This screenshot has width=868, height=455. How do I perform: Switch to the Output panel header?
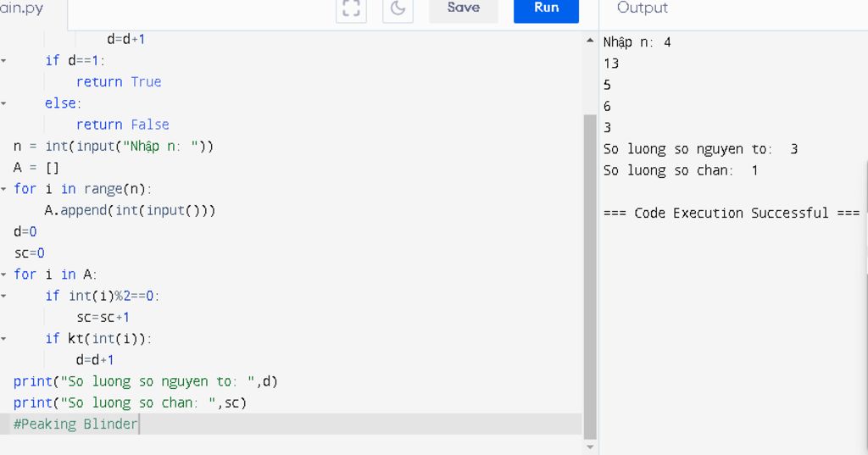642,8
